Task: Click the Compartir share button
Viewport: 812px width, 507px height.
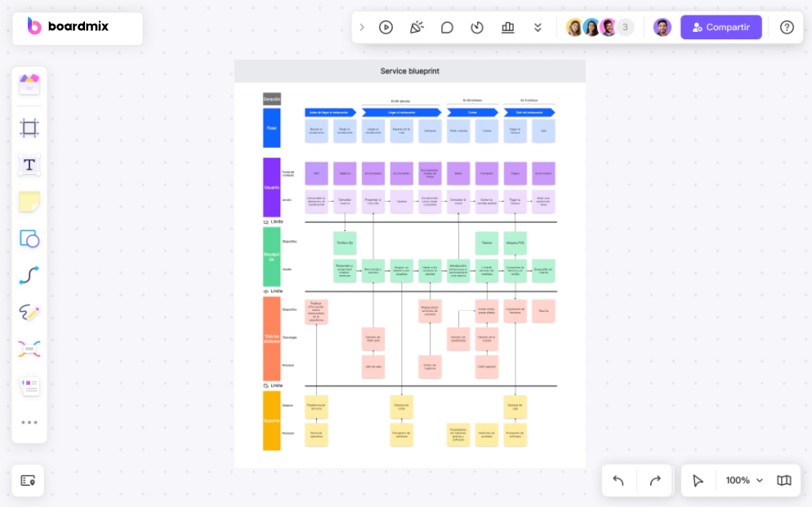Action: click(x=721, y=27)
